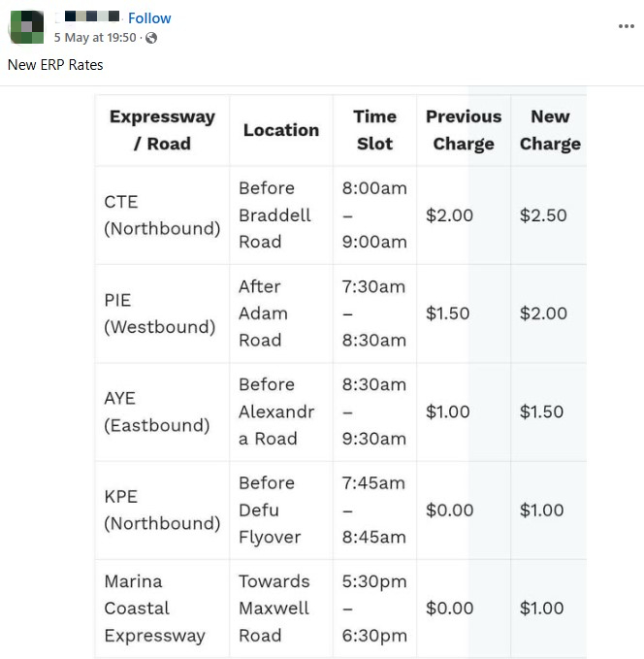Click the poster's profile picture
The height and width of the screenshot is (659, 644).
click(x=26, y=27)
